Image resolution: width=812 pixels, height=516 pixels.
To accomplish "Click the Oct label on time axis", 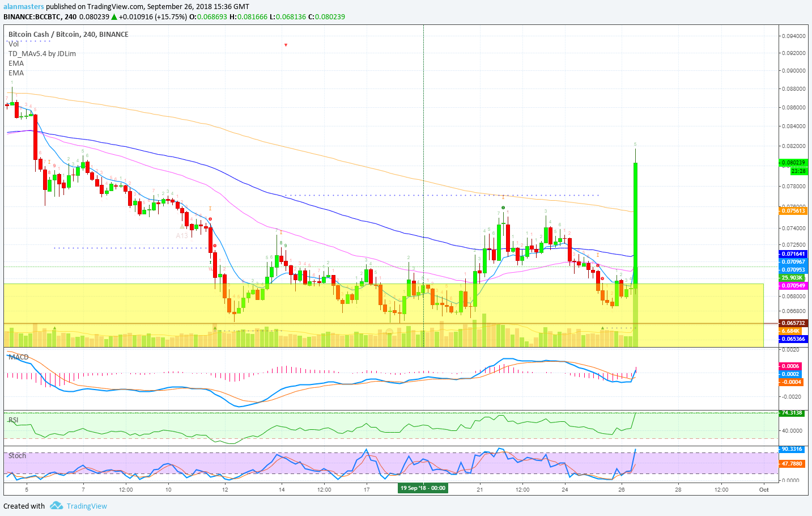I will point(763,489).
